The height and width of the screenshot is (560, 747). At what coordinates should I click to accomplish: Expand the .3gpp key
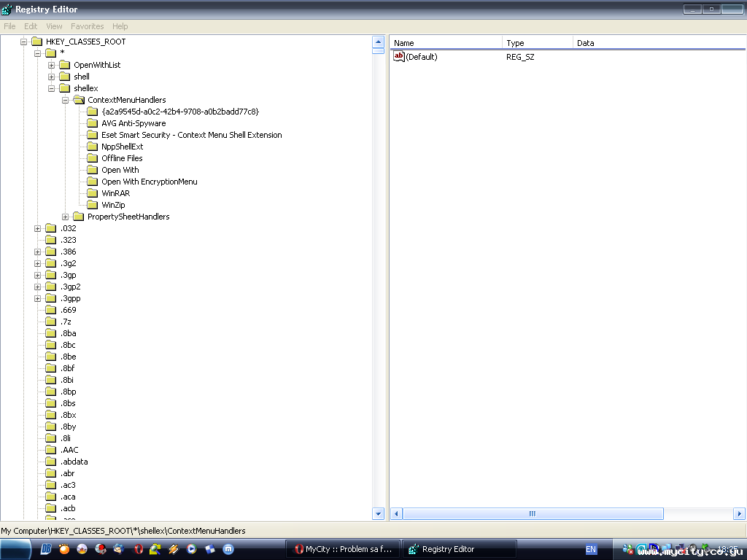coord(37,298)
